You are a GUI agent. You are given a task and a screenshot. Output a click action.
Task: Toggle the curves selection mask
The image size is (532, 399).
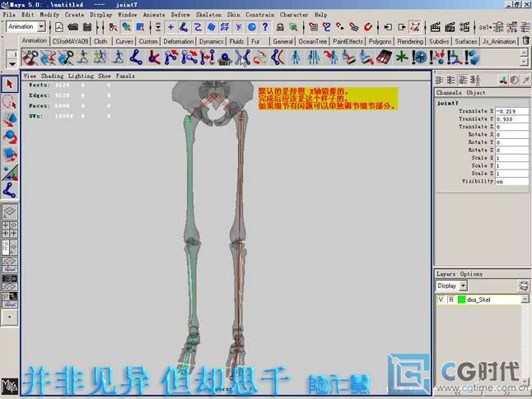click(x=198, y=27)
